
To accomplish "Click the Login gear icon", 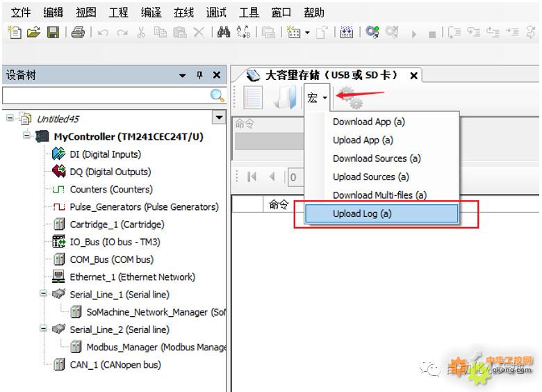I will (x=372, y=32).
